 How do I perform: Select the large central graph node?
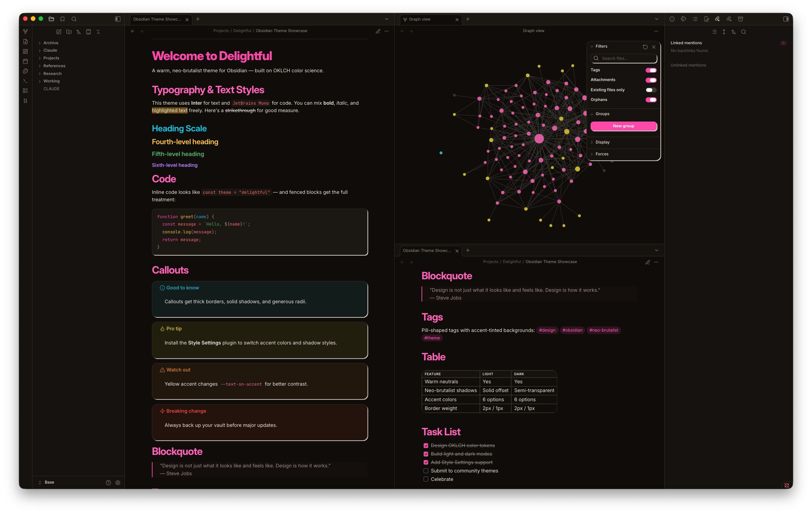[x=539, y=138]
